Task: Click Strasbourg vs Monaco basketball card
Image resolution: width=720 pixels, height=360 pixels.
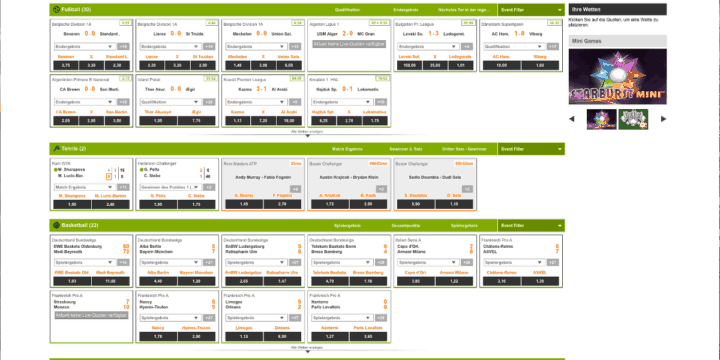Action: tap(91, 316)
